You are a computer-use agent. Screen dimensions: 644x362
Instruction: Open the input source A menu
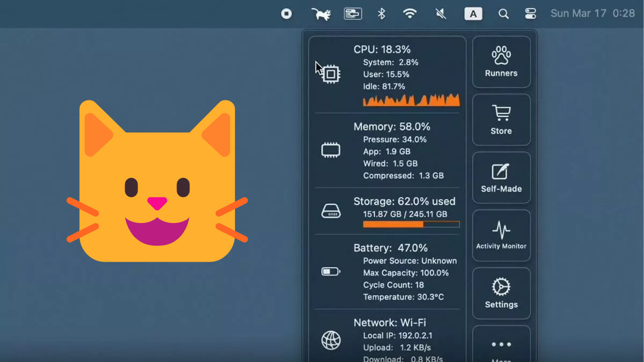coord(473,14)
